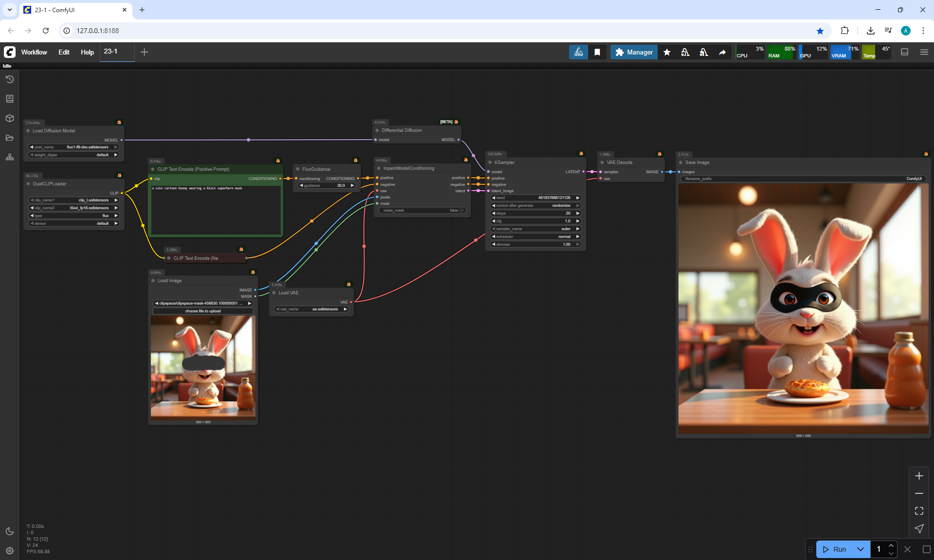Click the positive prompt text box
The image size is (934, 560).
pyautogui.click(x=216, y=209)
